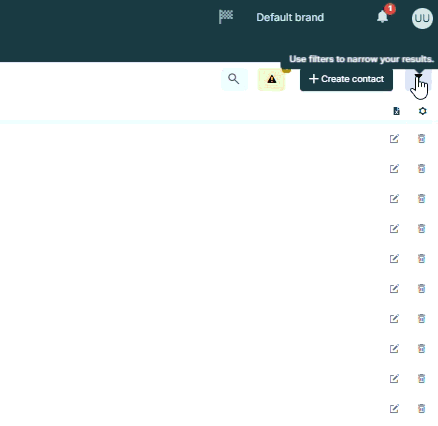Delete the last visible contact row
Viewport: 438px width, 426px height.
pos(422,408)
